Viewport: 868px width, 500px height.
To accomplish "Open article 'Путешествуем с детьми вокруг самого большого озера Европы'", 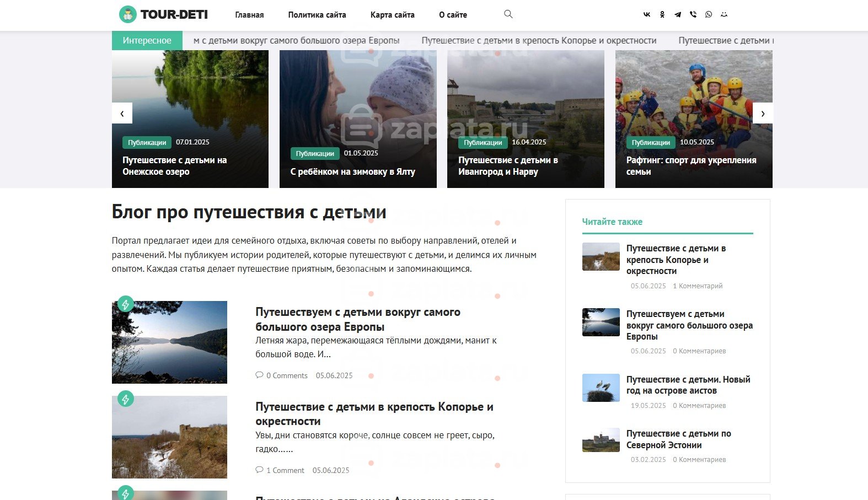I will pyautogui.click(x=358, y=319).
